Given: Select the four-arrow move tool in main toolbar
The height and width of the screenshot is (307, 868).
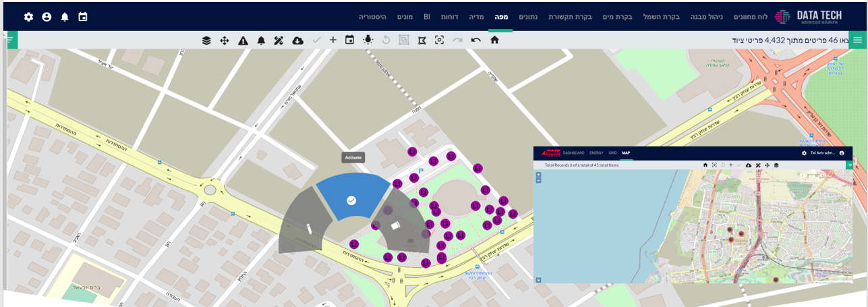Looking at the screenshot, I should point(225,40).
